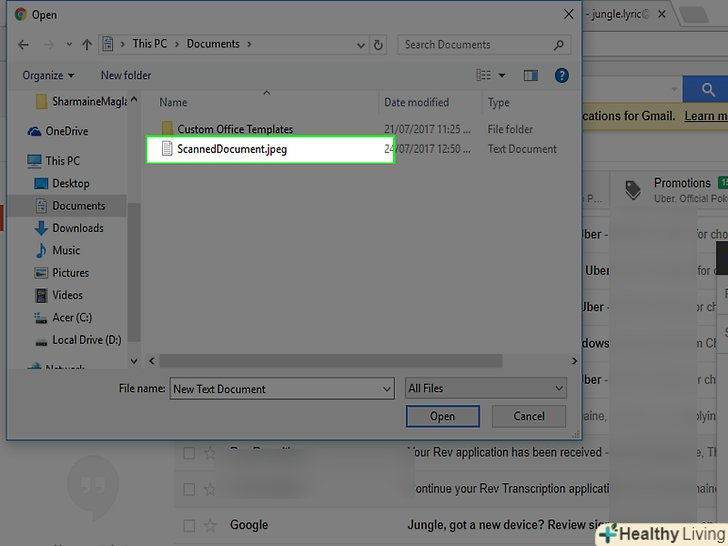Image resolution: width=728 pixels, height=546 pixels.
Task: Close the Open dialog window
Action: coord(568,14)
